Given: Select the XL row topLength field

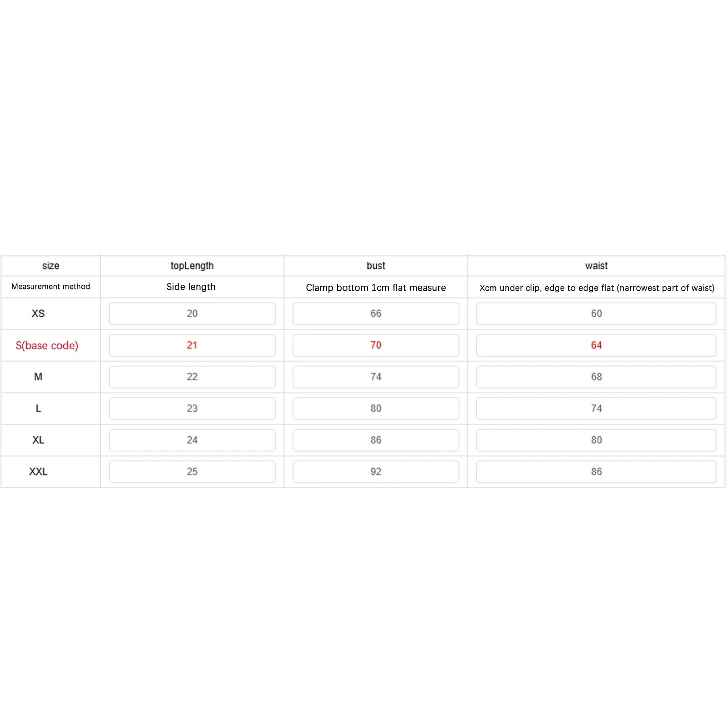Looking at the screenshot, I should pyautogui.click(x=192, y=440).
